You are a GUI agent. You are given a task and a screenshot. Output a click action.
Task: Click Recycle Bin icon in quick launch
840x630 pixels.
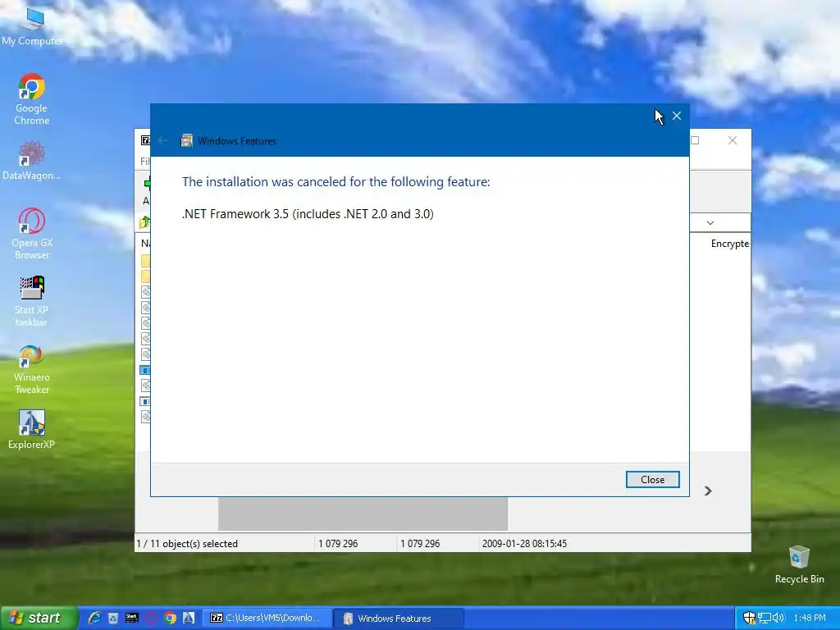click(x=113, y=619)
